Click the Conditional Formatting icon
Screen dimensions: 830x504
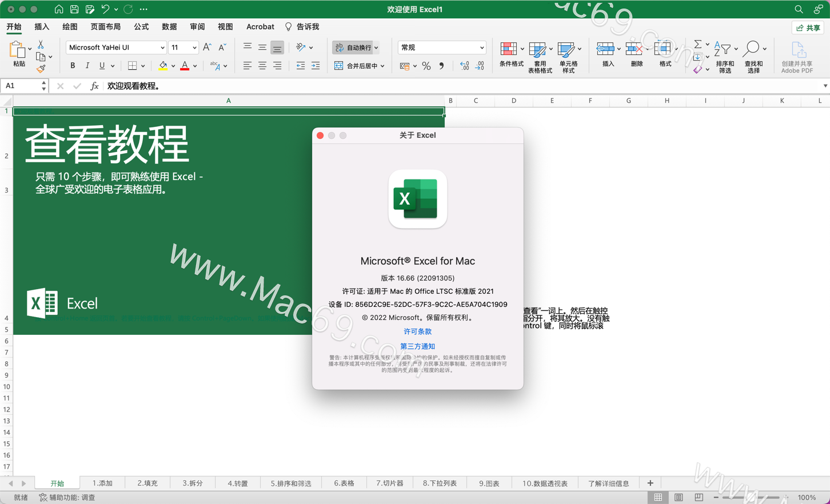point(509,50)
